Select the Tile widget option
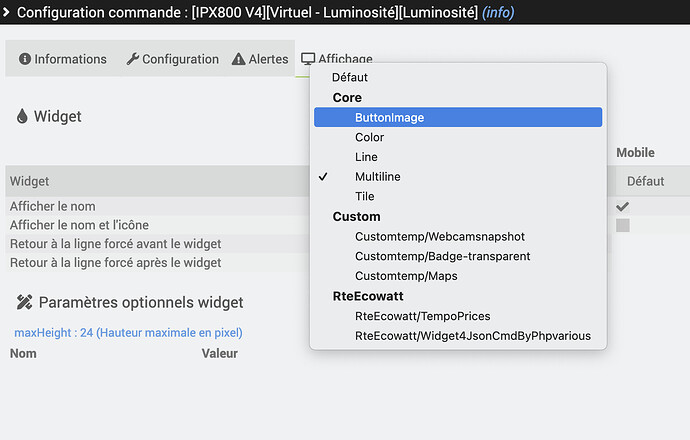 point(364,196)
